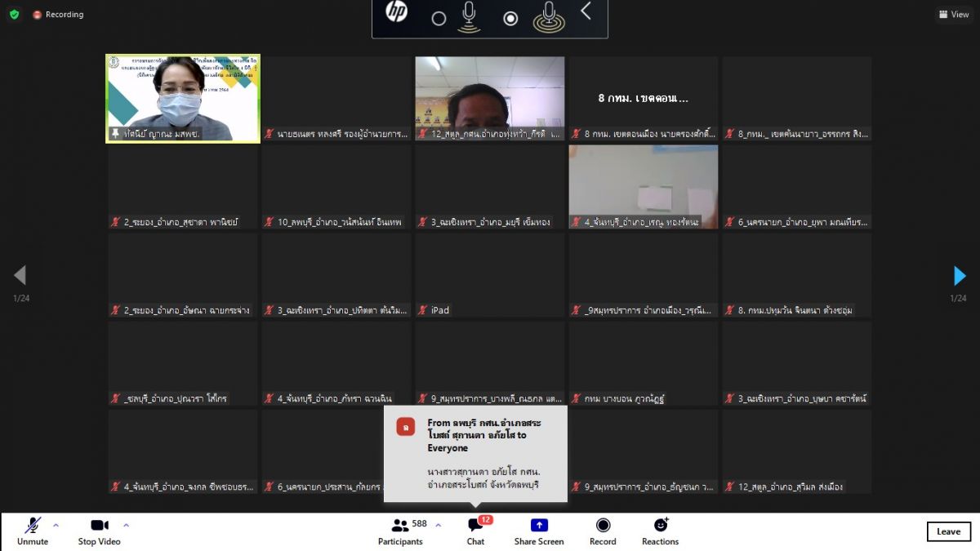Expand audio options caret beside Unmute
Screen dimensions: 980x551
pos(56,525)
